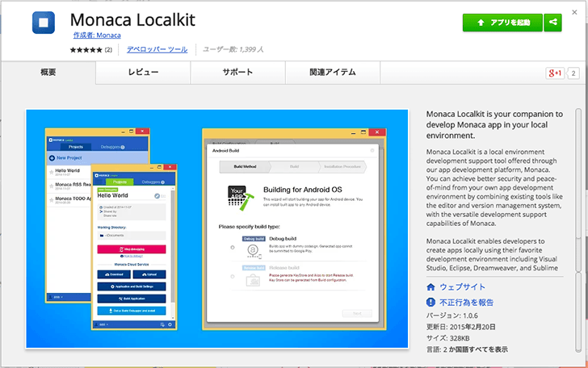This screenshot has width=588, height=368.
Task: Click pink debugging button in screenshot
Action: (x=132, y=249)
